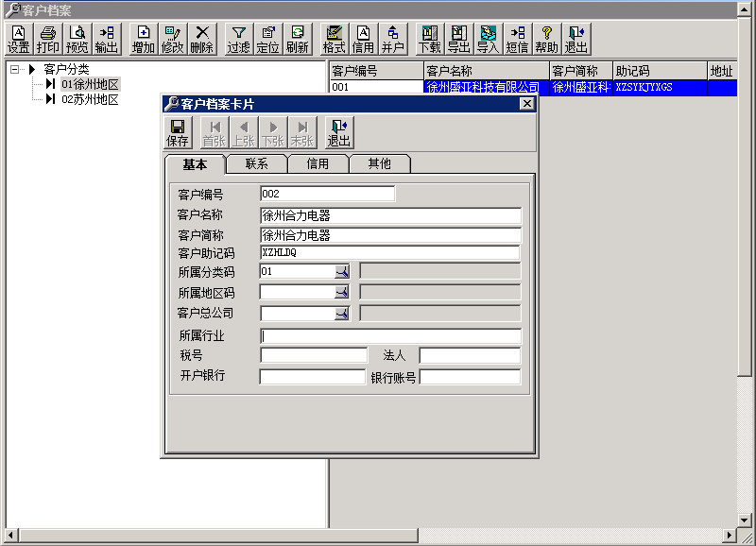Select the 定位 locate toolbar icon

pos(268,39)
